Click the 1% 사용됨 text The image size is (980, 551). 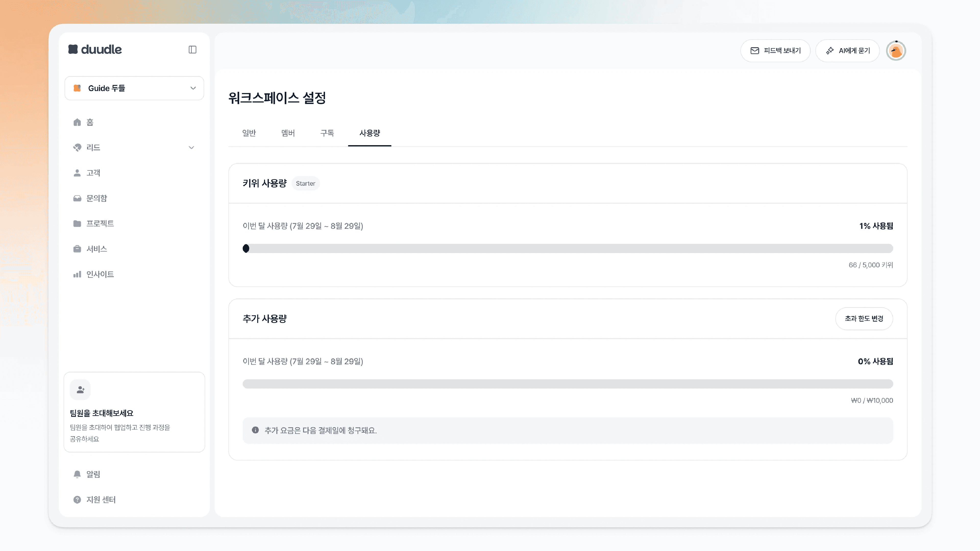876,226
